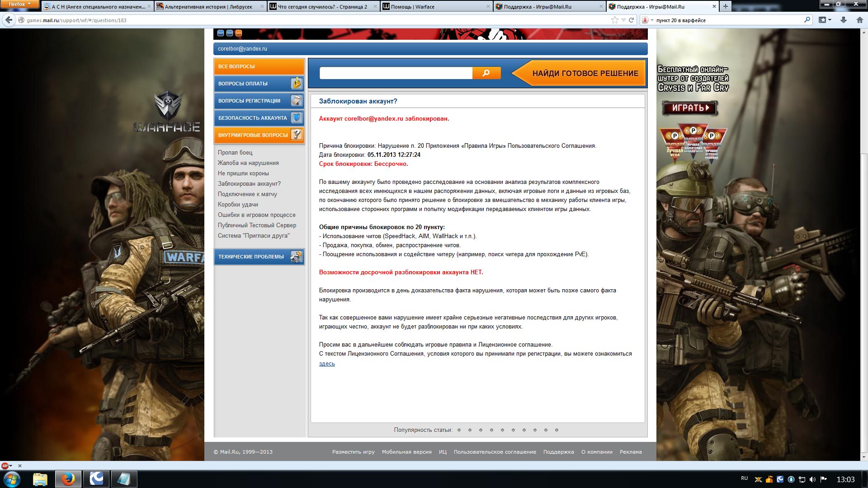Image resolution: width=868 pixels, height=488 pixels.
Task: Click the magnifier in the browser search box
Action: 807,20
